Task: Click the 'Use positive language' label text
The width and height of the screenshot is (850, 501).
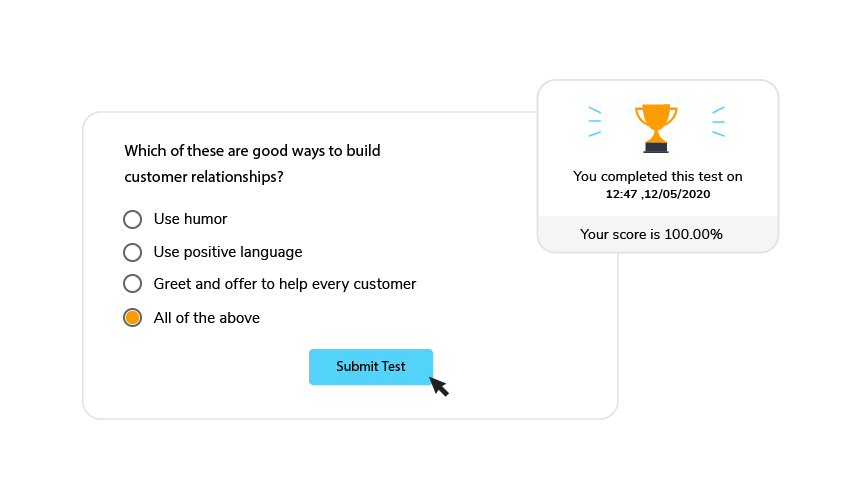Action: (x=228, y=252)
